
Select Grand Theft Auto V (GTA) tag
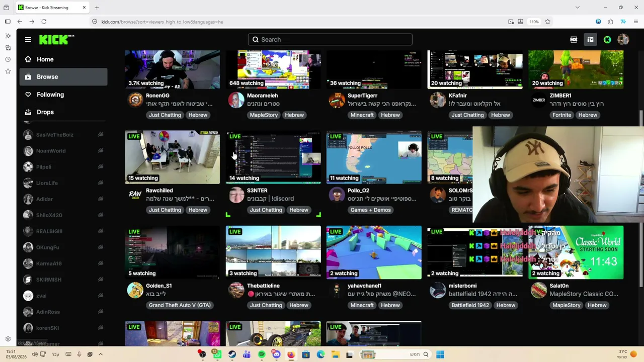180,305
